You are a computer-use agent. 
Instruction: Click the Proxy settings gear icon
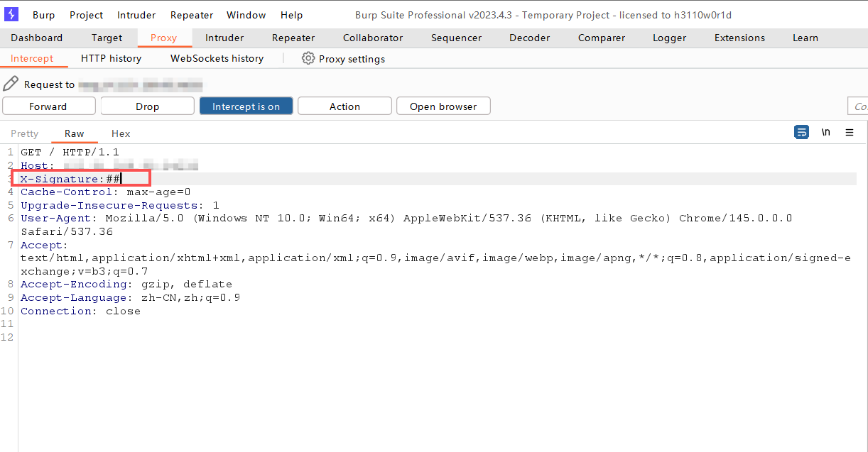coord(308,58)
